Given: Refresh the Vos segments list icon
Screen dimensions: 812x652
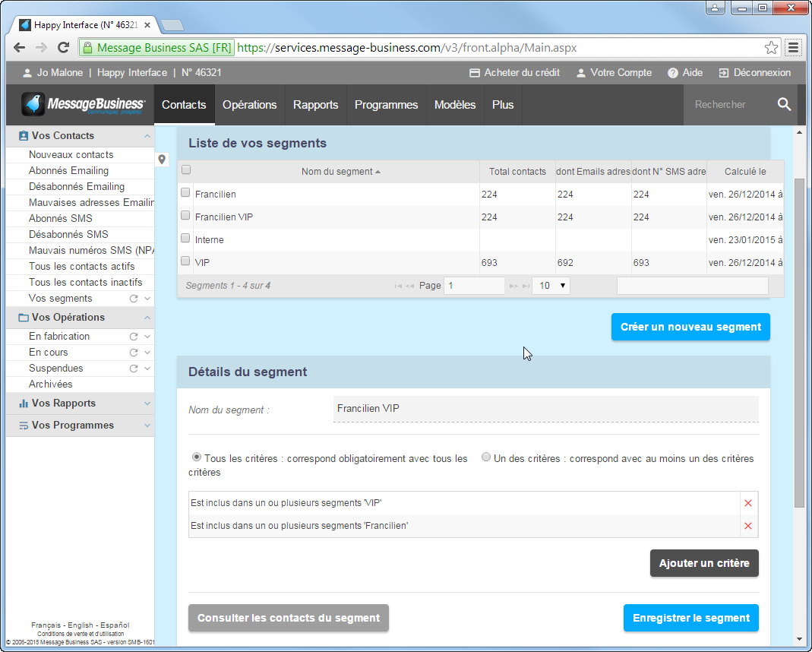Looking at the screenshot, I should (134, 299).
